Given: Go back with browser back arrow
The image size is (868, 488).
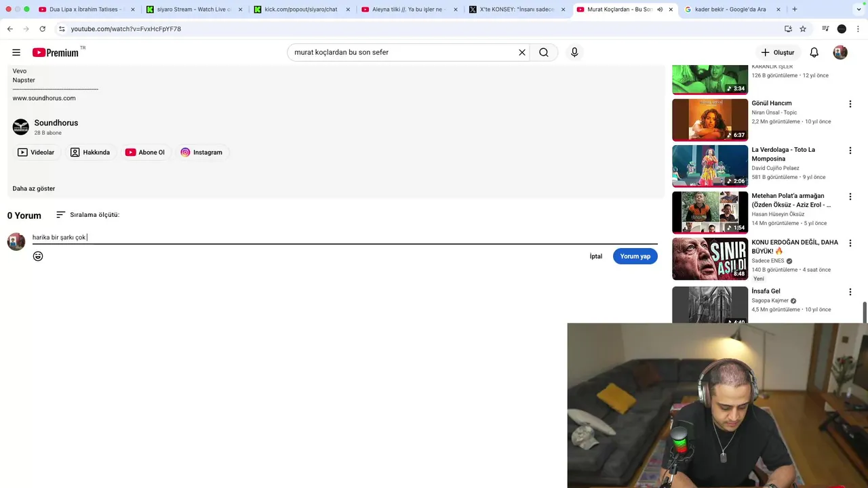Looking at the screenshot, I should tap(9, 29).
